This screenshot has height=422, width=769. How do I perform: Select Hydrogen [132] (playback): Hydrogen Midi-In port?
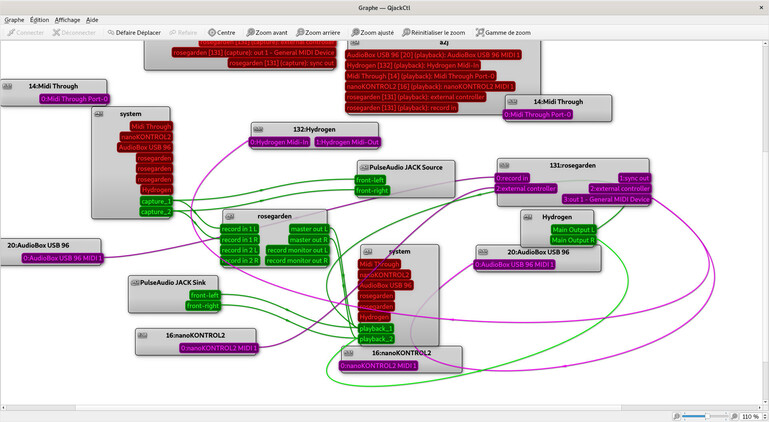pyautogui.click(x=413, y=65)
